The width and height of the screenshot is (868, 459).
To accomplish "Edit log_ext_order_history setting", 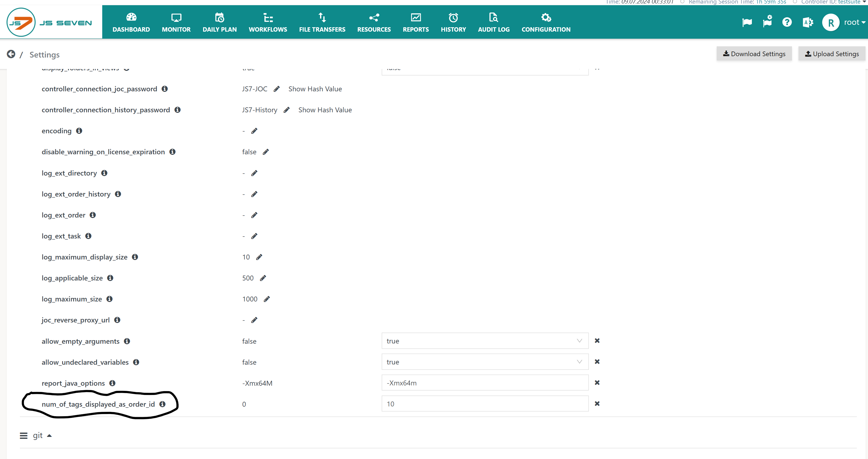I will (254, 194).
